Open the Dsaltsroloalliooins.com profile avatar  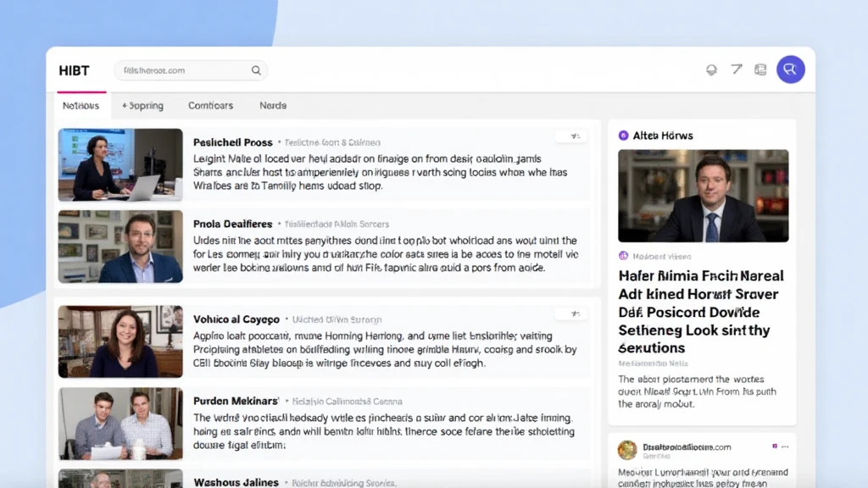tap(627, 450)
